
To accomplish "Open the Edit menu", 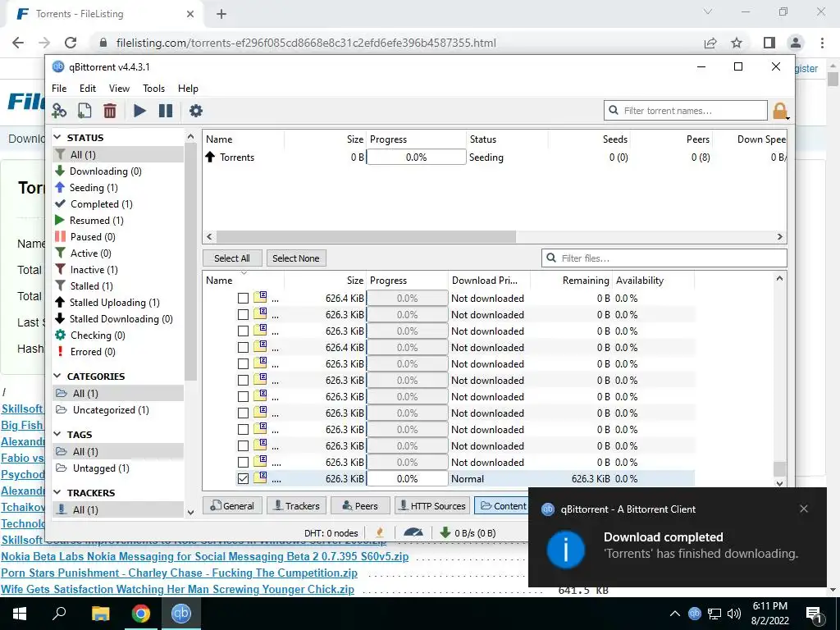I will pos(87,89).
